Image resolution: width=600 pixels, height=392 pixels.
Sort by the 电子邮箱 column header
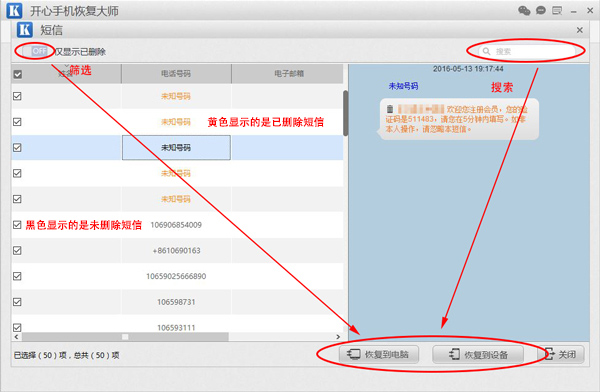(287, 74)
